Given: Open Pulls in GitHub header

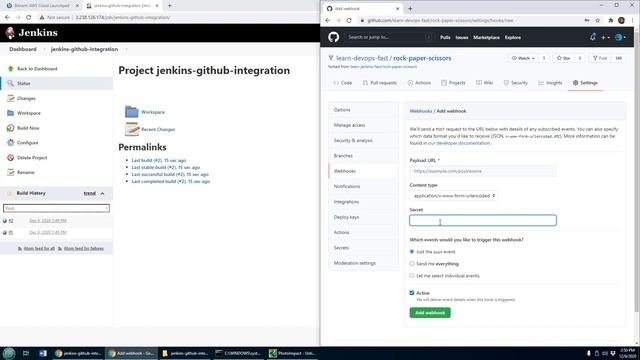Looking at the screenshot, I should point(445,37).
